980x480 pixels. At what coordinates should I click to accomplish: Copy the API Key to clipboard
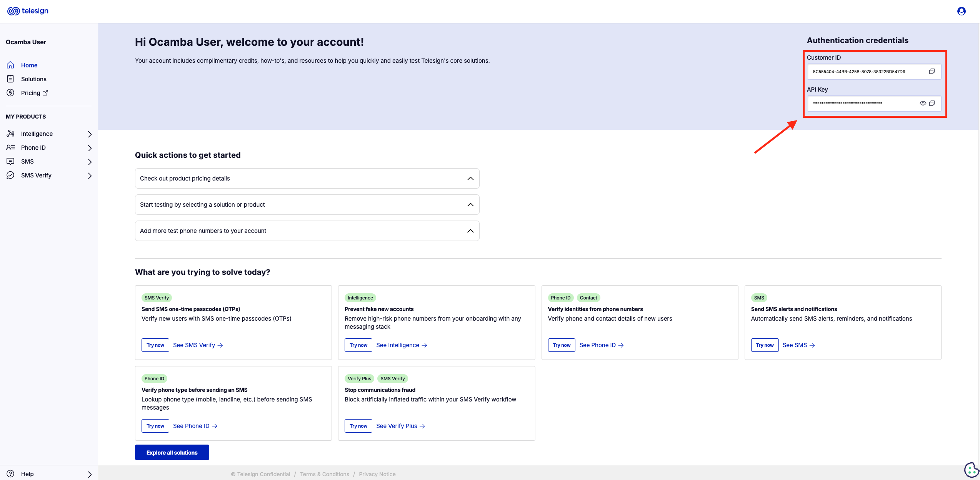pos(932,103)
